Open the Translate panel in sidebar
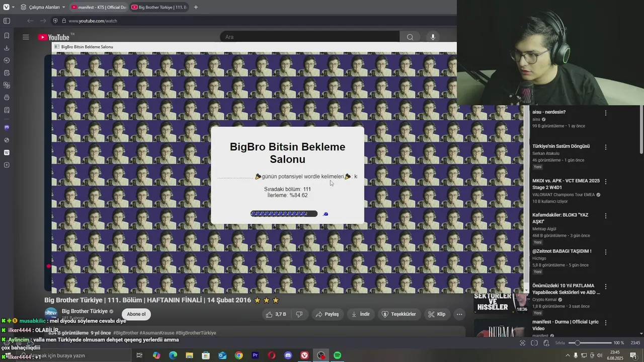The width and height of the screenshot is (644, 362). pyautogui.click(x=7, y=85)
